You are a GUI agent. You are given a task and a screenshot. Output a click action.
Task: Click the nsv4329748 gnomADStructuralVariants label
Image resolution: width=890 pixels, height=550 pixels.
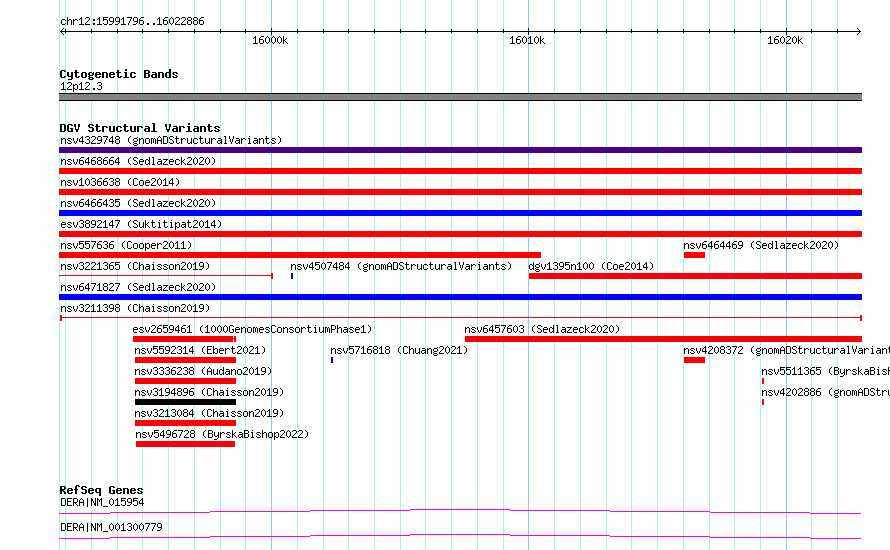[171, 140]
